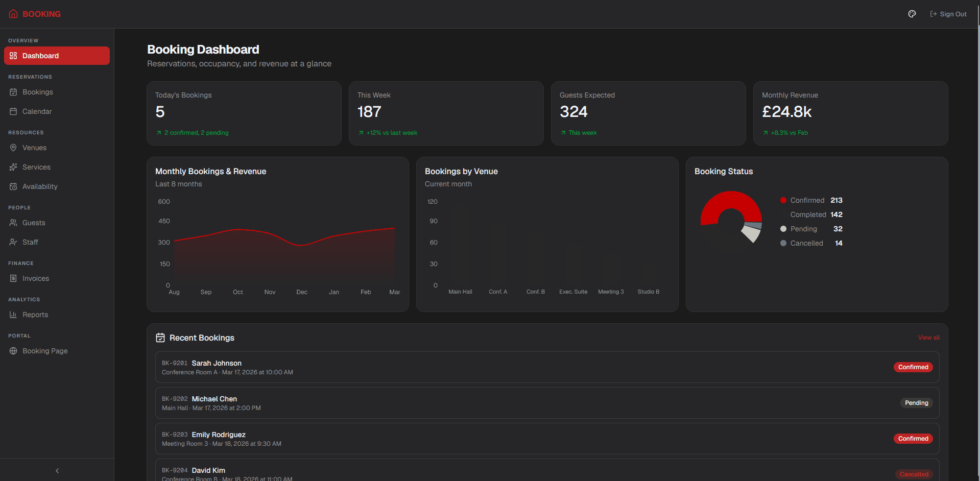Image resolution: width=980 pixels, height=481 pixels.
Task: Click the Booking Page globe icon
Action: click(x=13, y=351)
